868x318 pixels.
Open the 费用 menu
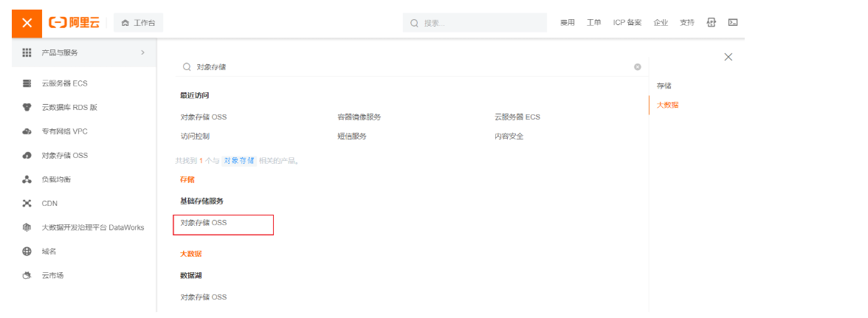point(568,23)
